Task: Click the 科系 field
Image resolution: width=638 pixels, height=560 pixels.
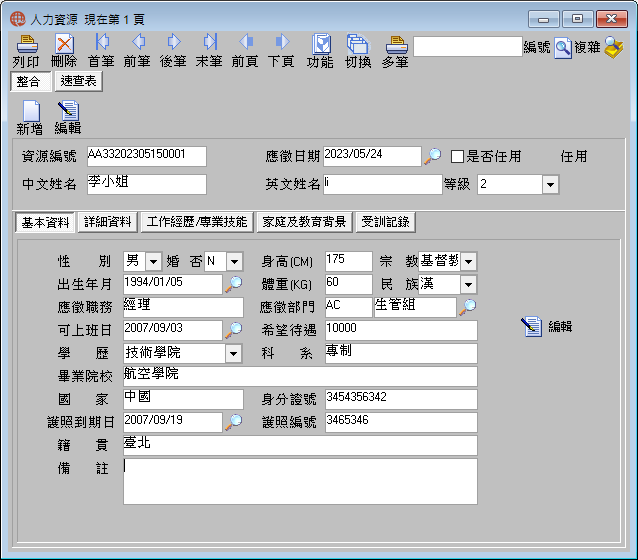Action: [x=401, y=353]
